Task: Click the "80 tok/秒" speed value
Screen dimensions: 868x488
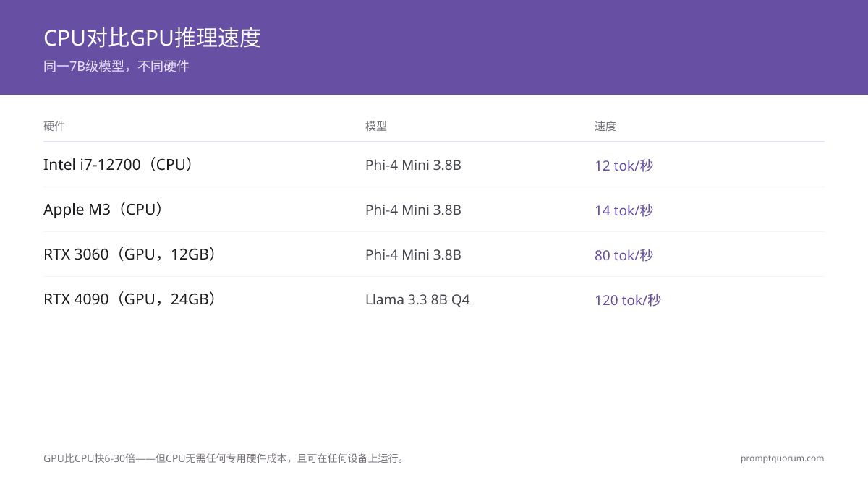Action: tap(624, 255)
